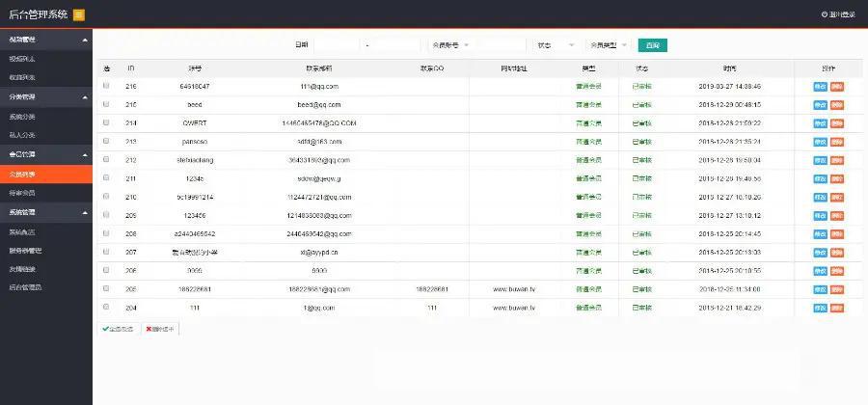Check the checkbox for row ID 209

tap(106, 215)
